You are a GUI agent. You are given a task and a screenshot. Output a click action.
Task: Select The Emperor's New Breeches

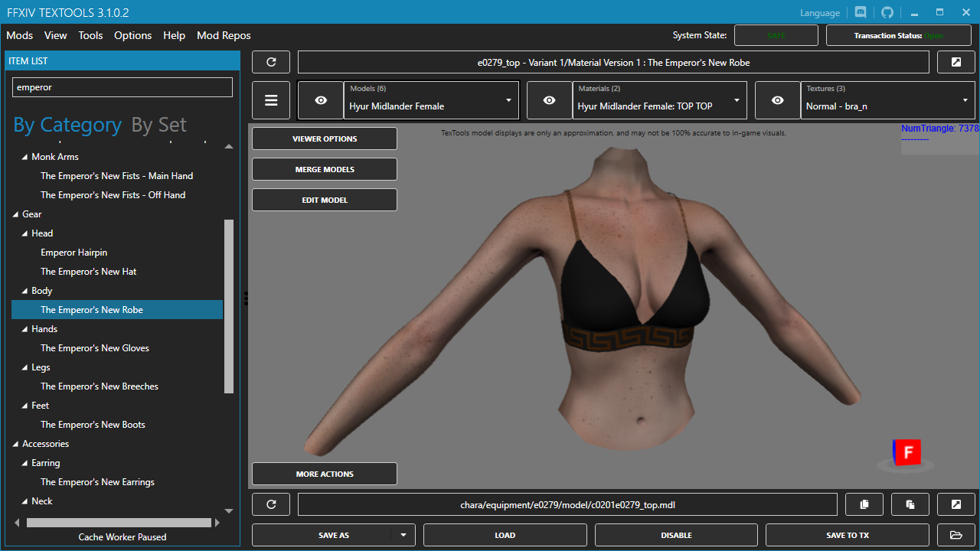(x=100, y=386)
